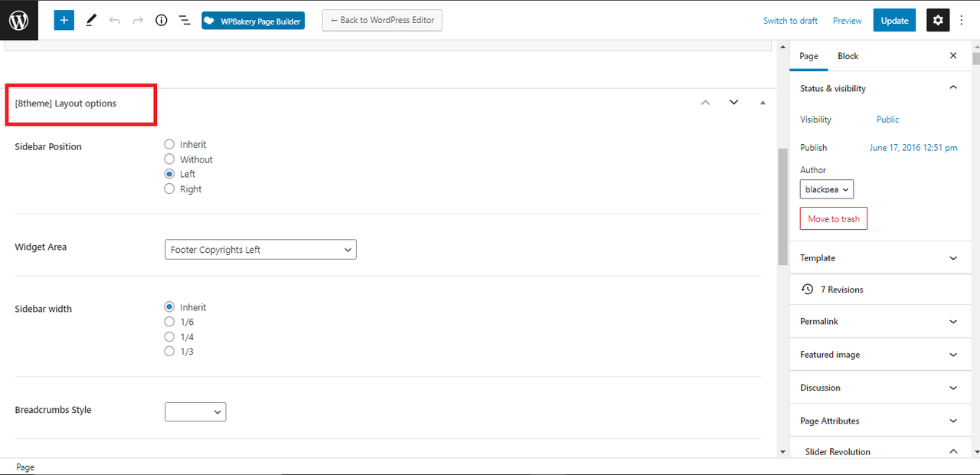Click the Widget Area label
Viewport: 980px width, 475px height.
pyautogui.click(x=41, y=247)
